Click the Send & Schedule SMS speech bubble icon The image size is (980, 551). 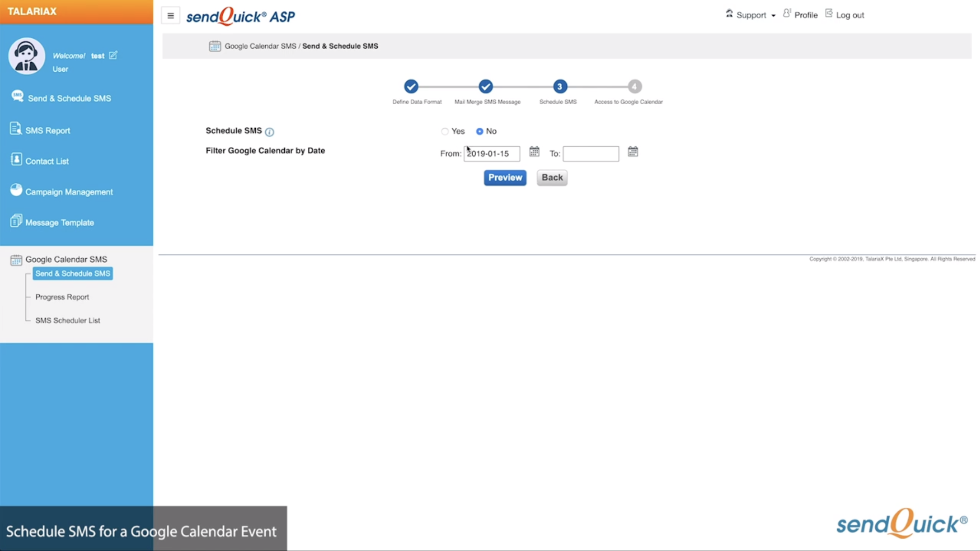pos(17,96)
